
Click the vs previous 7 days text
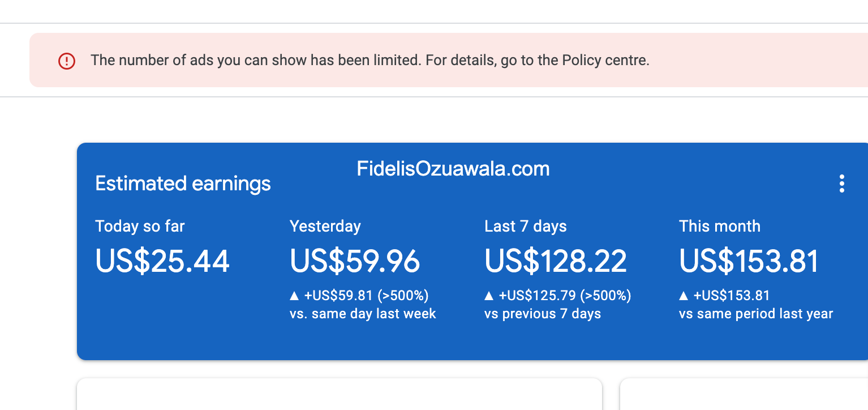pos(543,314)
